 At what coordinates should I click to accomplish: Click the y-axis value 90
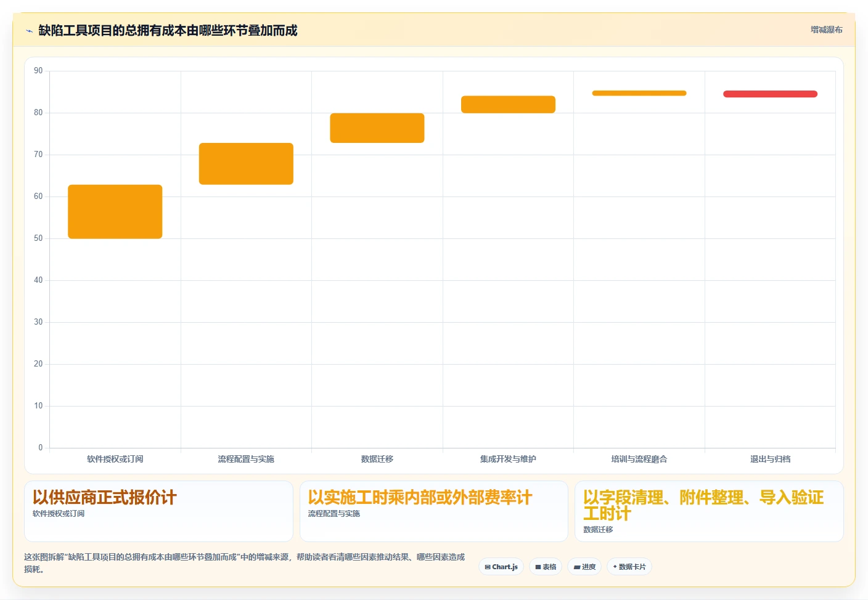38,71
